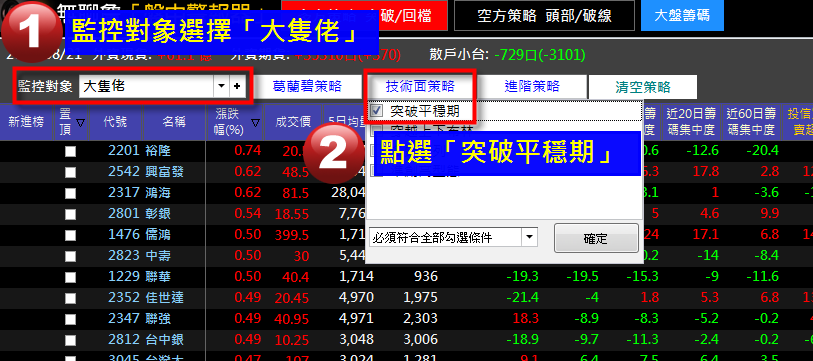Viewport: 813px width, 361px height.
Task: Click volume 1,975 in 佳世達 row
Action: tap(420, 297)
